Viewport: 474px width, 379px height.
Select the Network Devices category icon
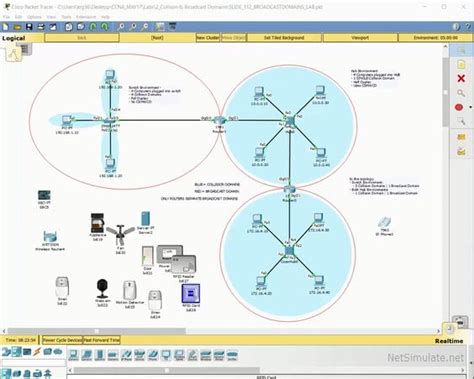click(6, 352)
